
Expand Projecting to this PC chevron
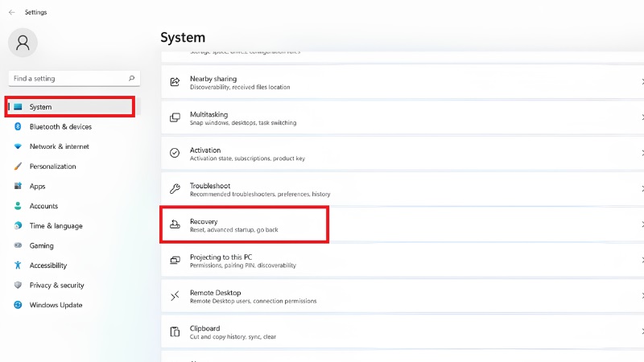pos(642,260)
